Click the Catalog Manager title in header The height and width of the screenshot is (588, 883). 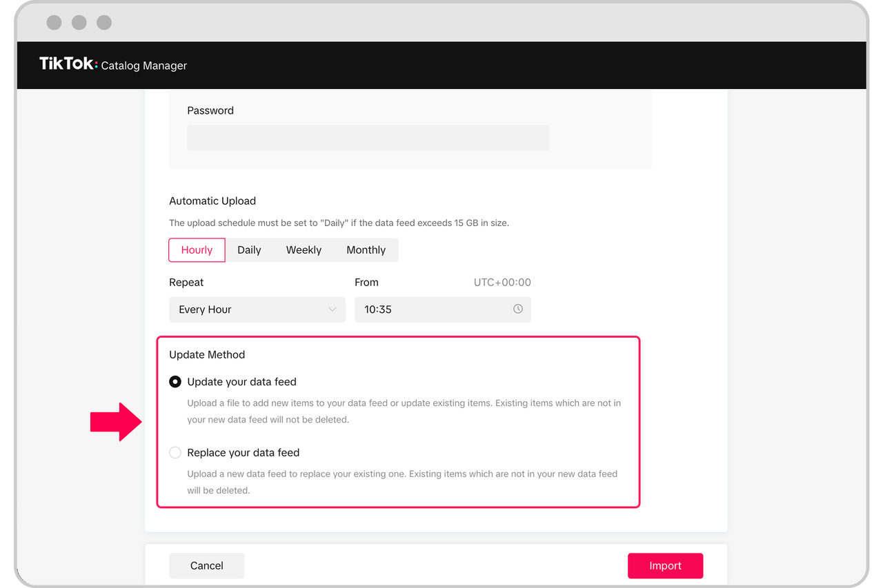[144, 65]
